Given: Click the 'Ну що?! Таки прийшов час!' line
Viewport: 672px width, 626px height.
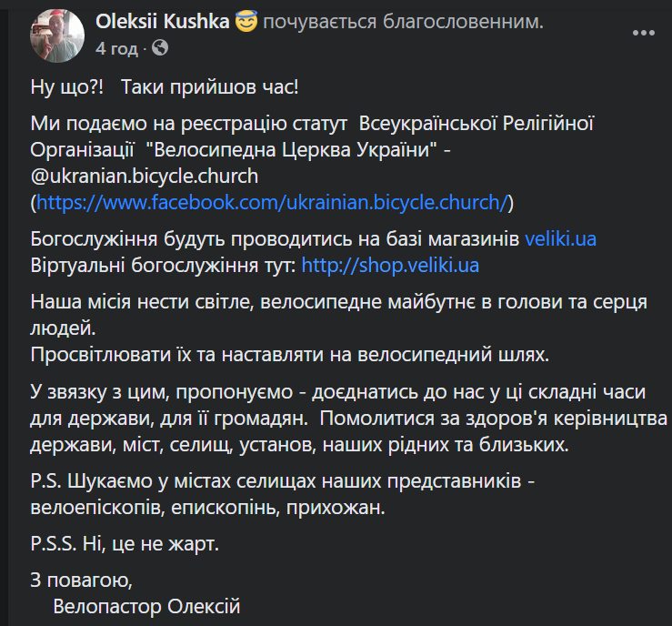Looking at the screenshot, I should coord(165,87).
